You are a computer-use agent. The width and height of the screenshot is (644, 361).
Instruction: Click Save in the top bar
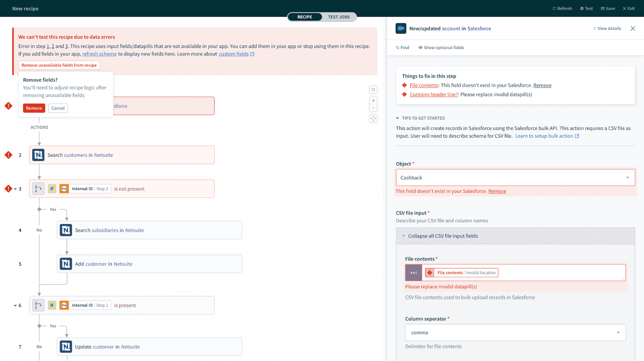click(608, 9)
